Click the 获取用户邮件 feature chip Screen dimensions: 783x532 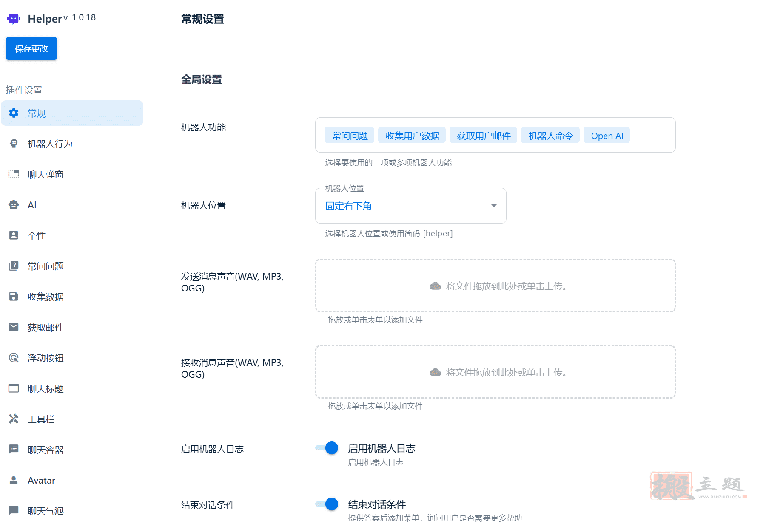point(484,136)
